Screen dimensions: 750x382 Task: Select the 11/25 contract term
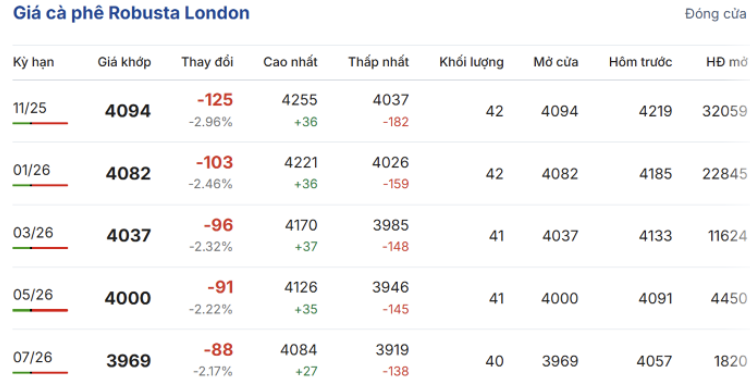[x=30, y=108]
